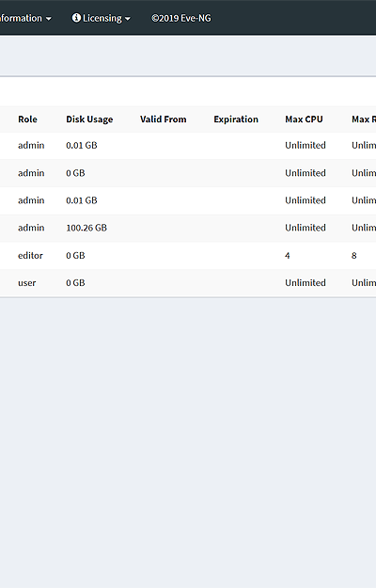This screenshot has width=376, height=588.
Task: Open the partially visible Information menu
Action: pos(25,18)
